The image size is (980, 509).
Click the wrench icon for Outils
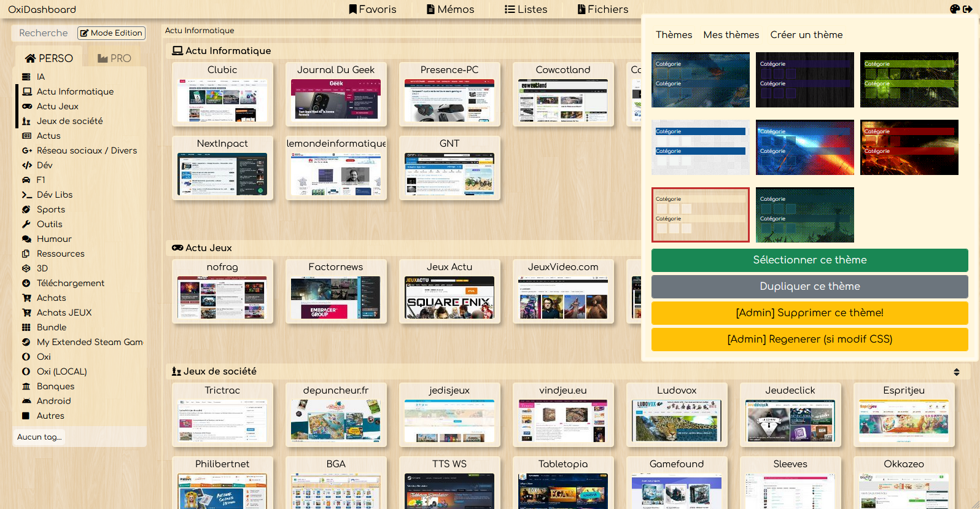point(26,224)
